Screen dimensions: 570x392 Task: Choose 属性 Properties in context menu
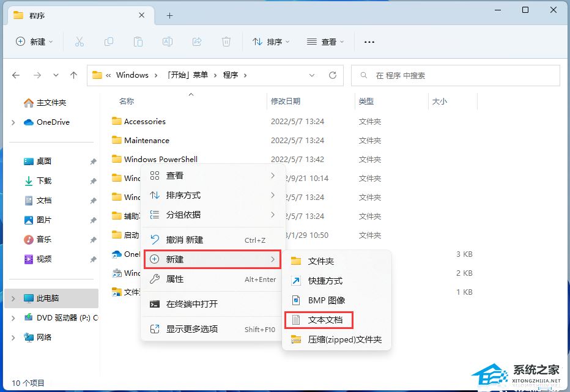[213, 279]
